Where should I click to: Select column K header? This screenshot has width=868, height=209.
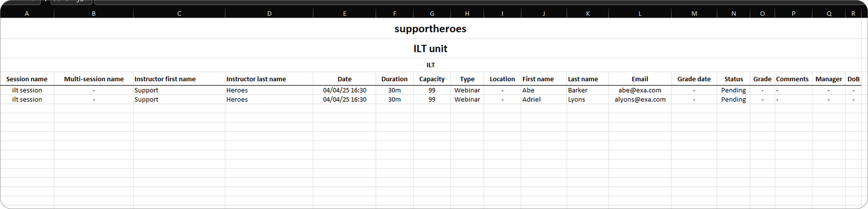(587, 14)
